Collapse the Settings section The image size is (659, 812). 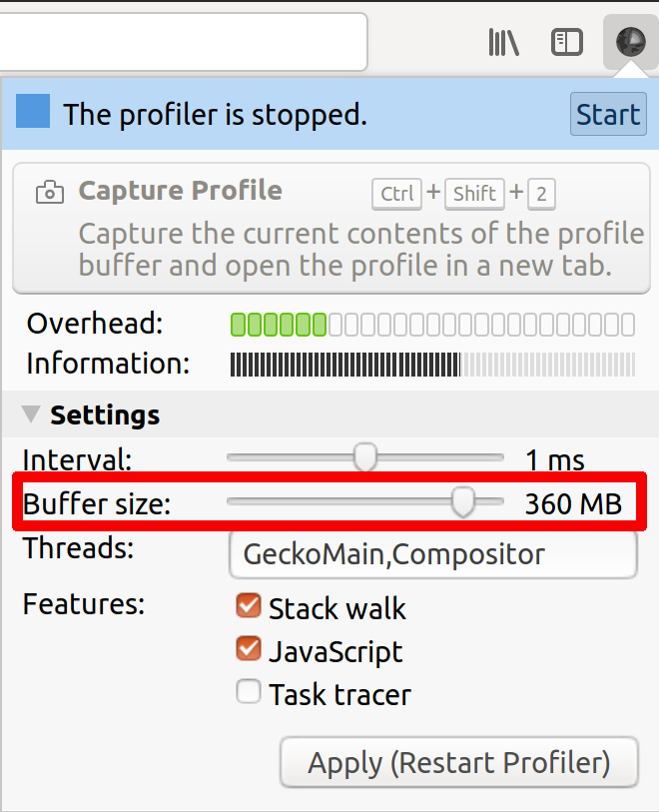[x=31, y=414]
